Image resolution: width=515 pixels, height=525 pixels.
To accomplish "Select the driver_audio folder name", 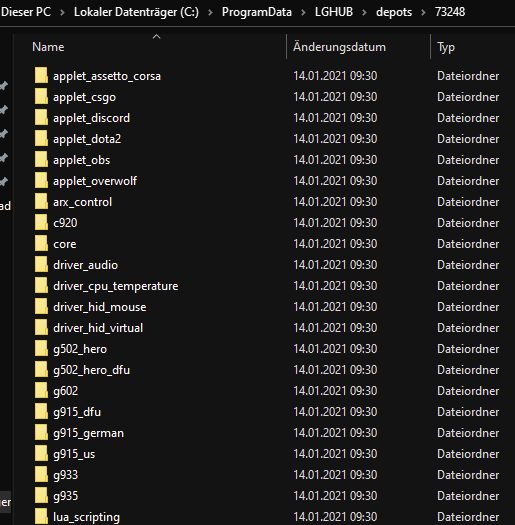I will pos(85,265).
